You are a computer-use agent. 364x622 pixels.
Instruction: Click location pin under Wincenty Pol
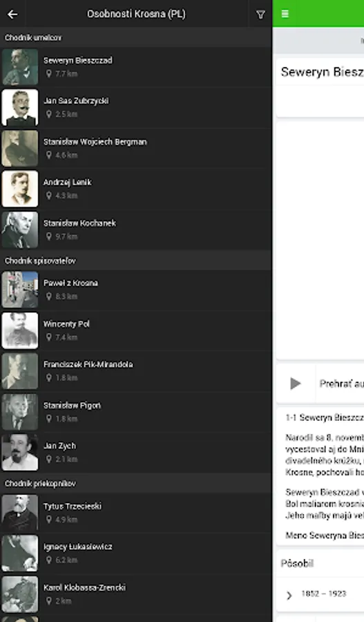click(49, 337)
